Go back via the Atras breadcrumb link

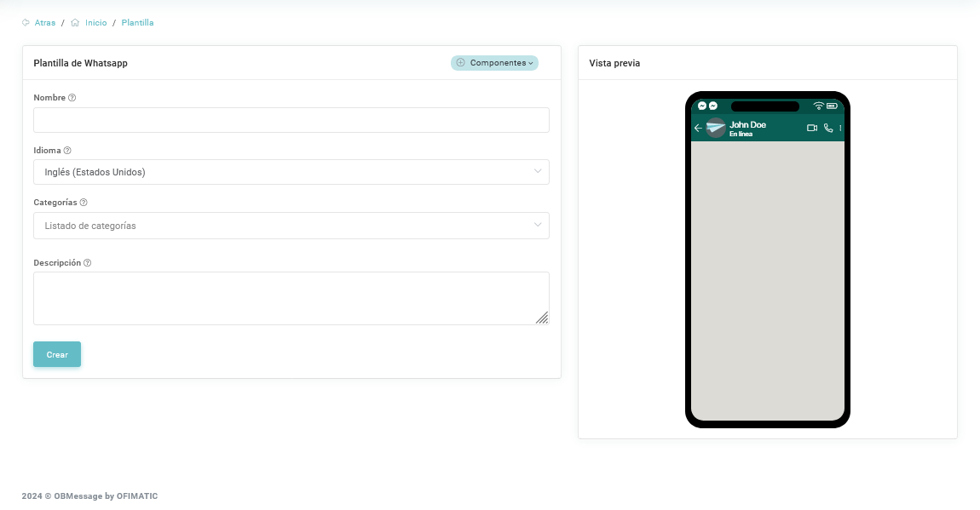pyautogui.click(x=44, y=23)
